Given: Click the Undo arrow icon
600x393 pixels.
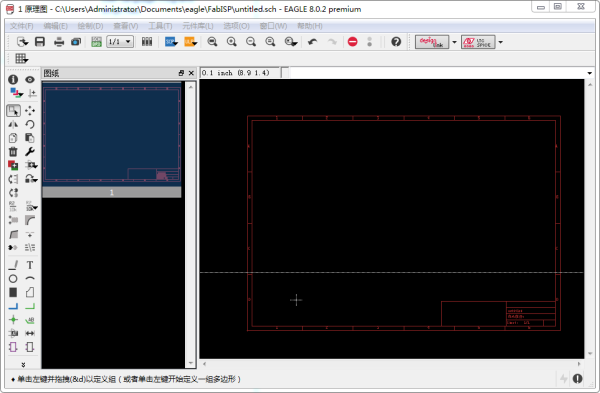Looking at the screenshot, I should (313, 42).
